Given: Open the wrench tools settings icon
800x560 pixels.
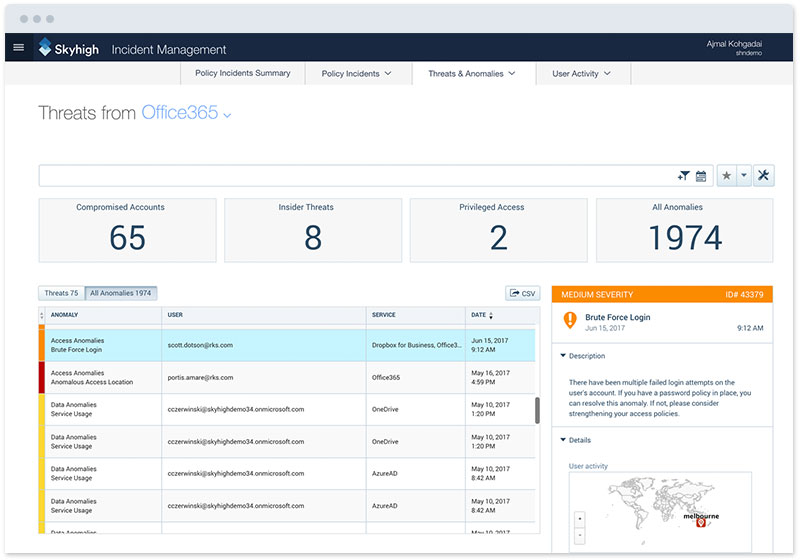Looking at the screenshot, I should (x=764, y=176).
